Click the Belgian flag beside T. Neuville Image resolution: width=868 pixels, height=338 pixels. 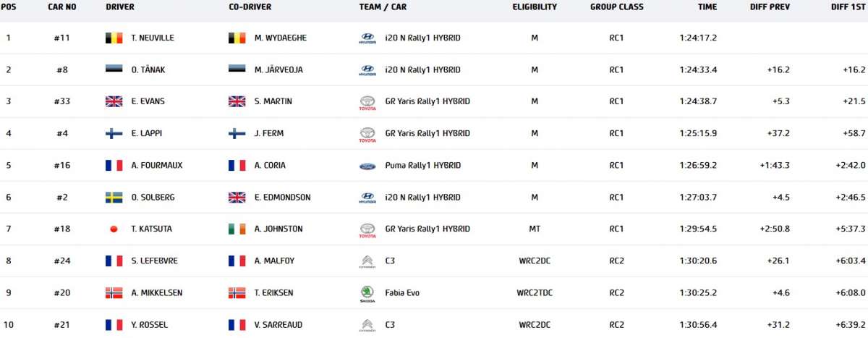coord(114,38)
